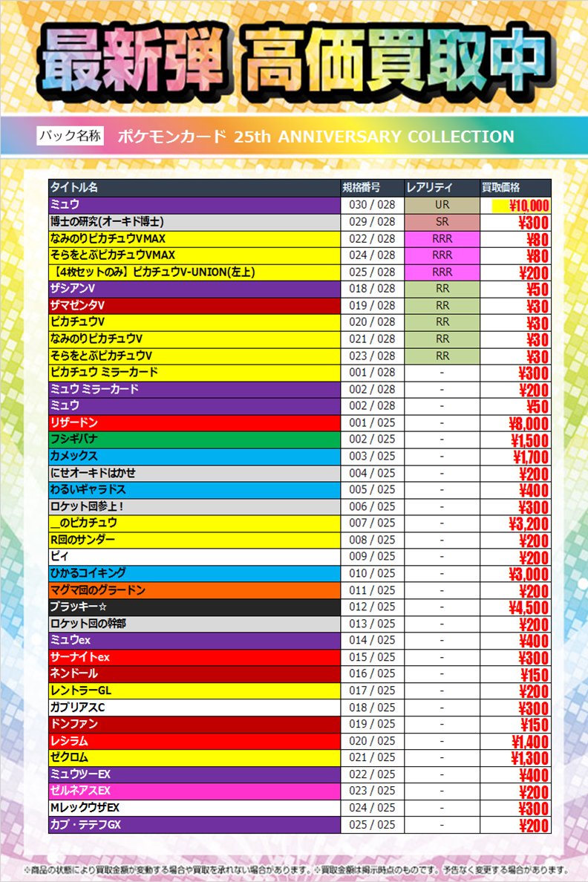Click the SR rarity cell

(442, 222)
